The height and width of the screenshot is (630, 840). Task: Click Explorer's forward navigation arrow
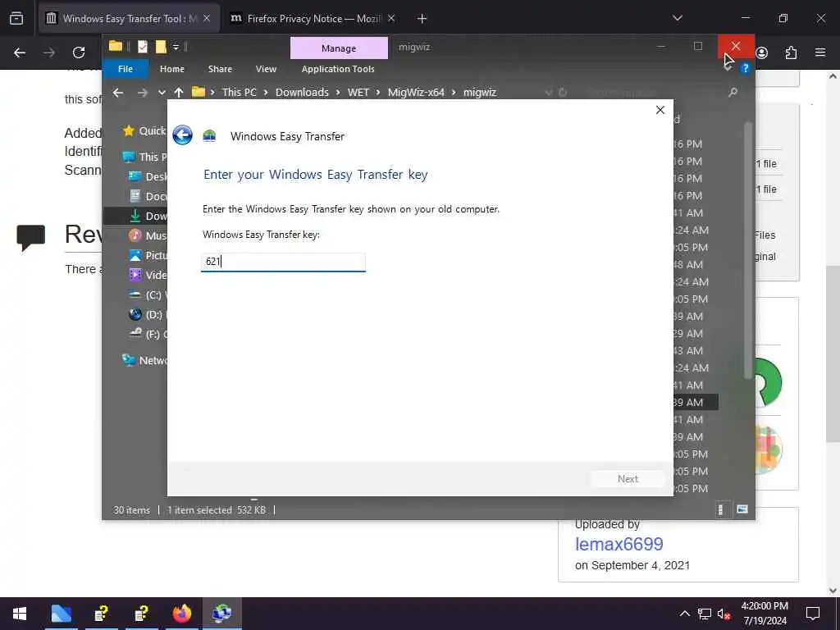point(142,93)
